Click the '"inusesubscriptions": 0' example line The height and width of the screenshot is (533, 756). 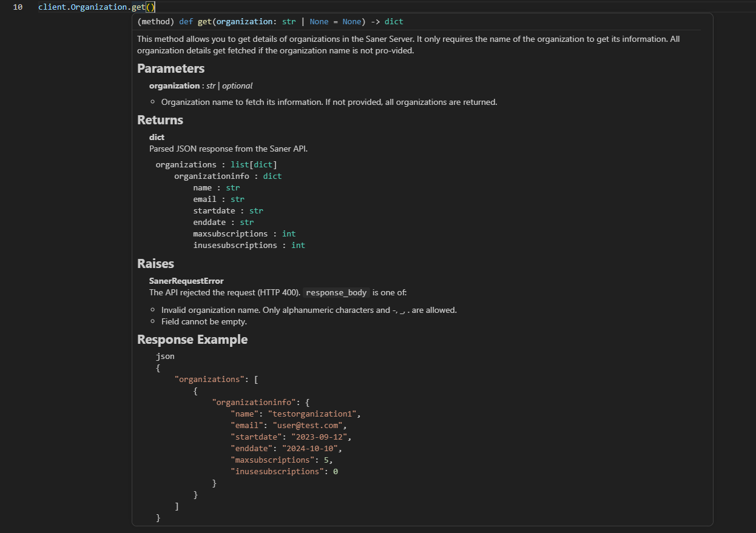(x=284, y=471)
